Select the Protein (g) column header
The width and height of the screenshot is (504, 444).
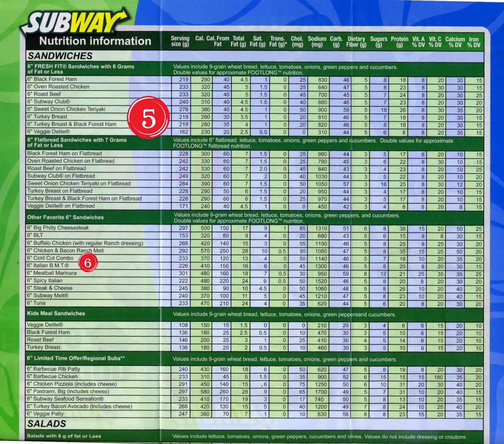point(399,42)
